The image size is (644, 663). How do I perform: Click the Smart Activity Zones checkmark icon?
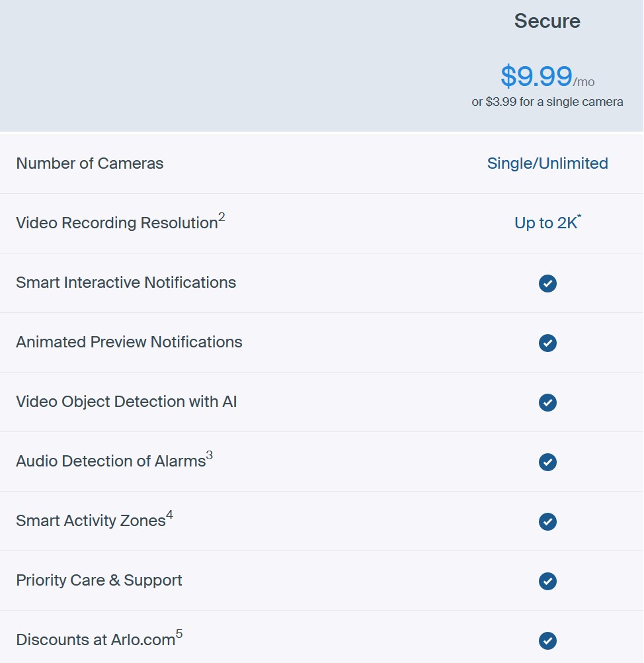pyautogui.click(x=547, y=521)
